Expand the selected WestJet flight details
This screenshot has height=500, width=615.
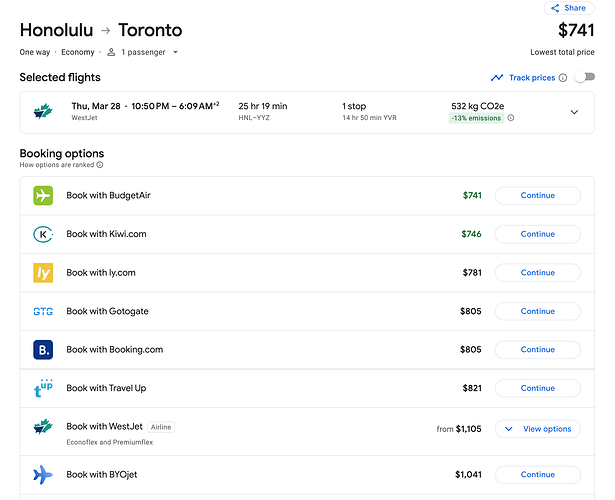point(574,112)
